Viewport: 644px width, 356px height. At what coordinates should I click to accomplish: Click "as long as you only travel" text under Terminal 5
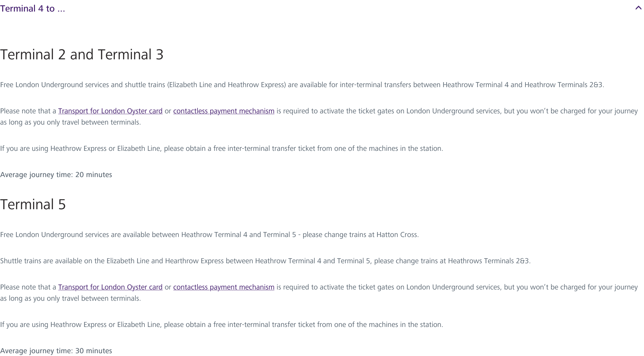(70, 299)
